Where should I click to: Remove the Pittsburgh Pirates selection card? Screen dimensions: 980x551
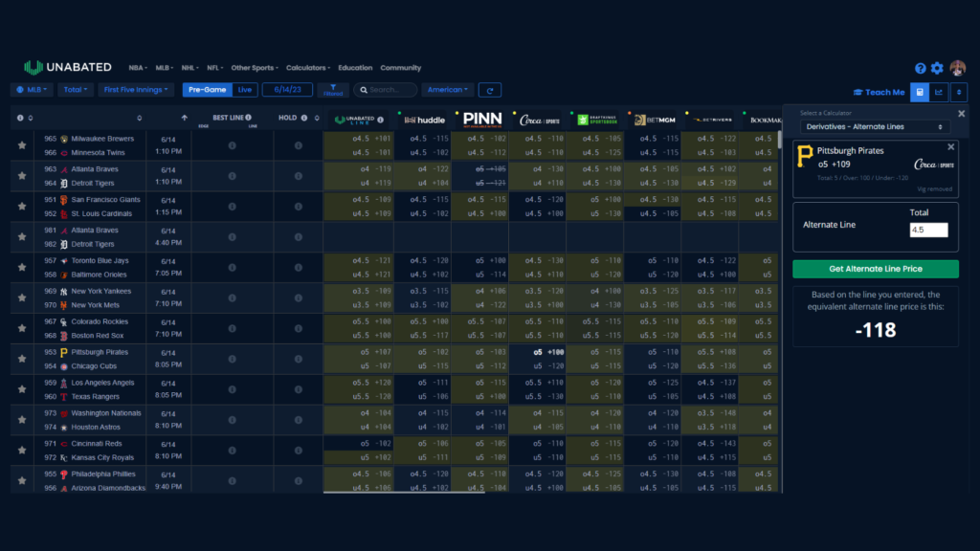point(950,147)
